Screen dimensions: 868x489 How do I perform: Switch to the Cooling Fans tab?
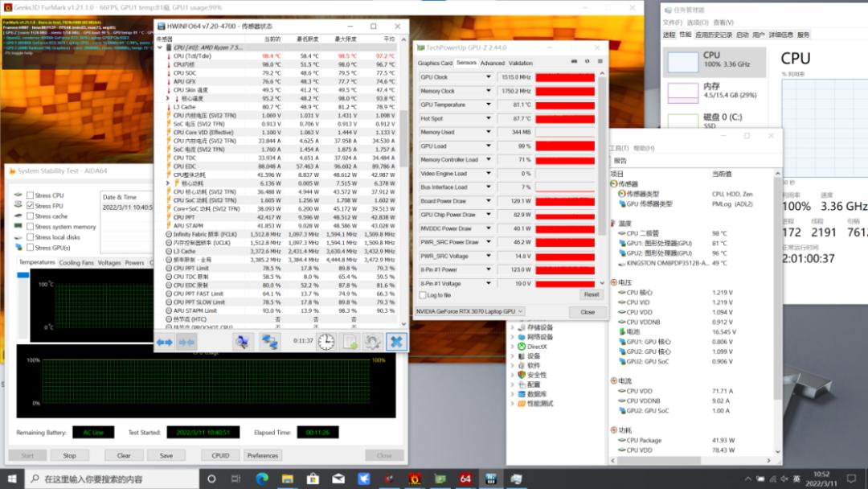click(x=76, y=263)
